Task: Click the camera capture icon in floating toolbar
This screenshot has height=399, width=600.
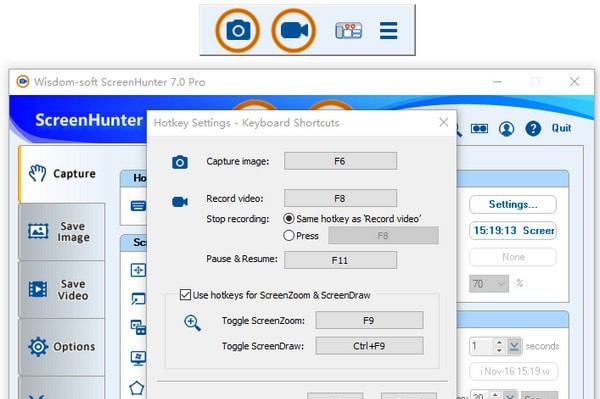Action: point(238,30)
